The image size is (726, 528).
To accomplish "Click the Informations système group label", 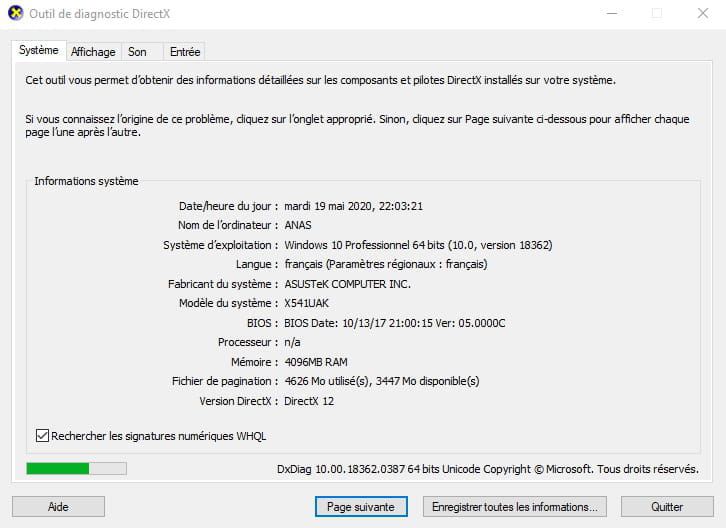I will point(86,181).
